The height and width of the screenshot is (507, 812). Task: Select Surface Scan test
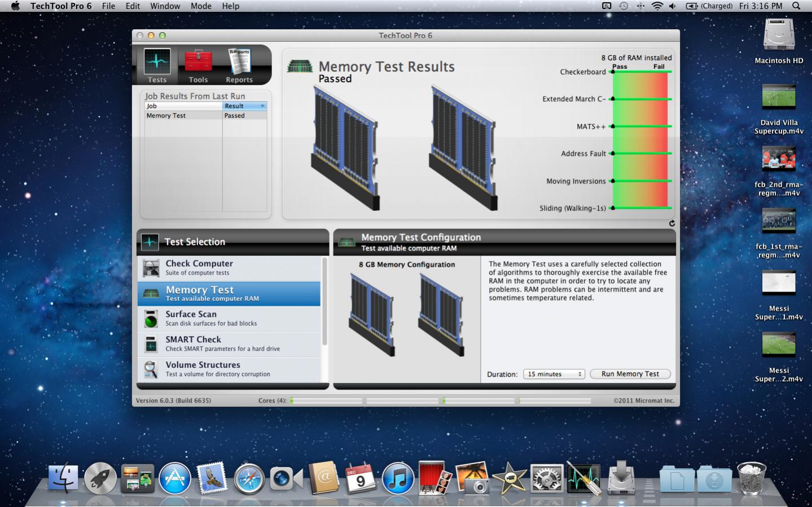pyautogui.click(x=229, y=319)
